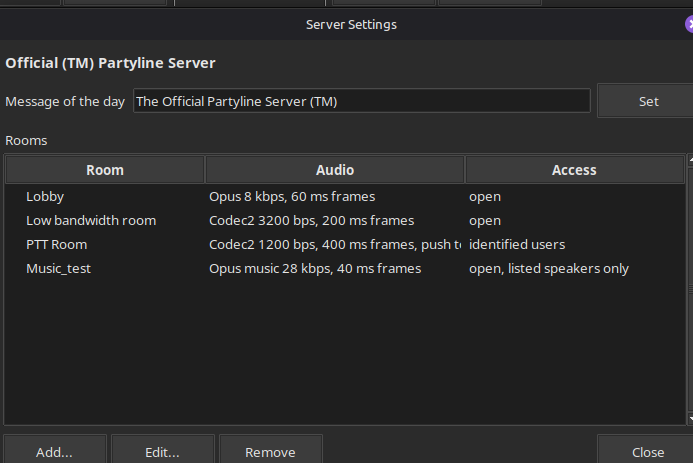Open the Edit... room dialog
693x463 pixels.
point(163,450)
